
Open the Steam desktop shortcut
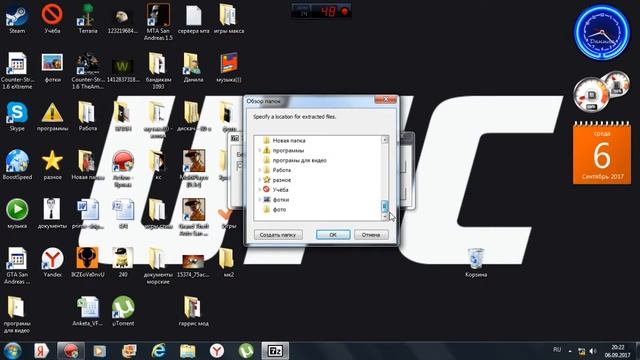(17, 19)
